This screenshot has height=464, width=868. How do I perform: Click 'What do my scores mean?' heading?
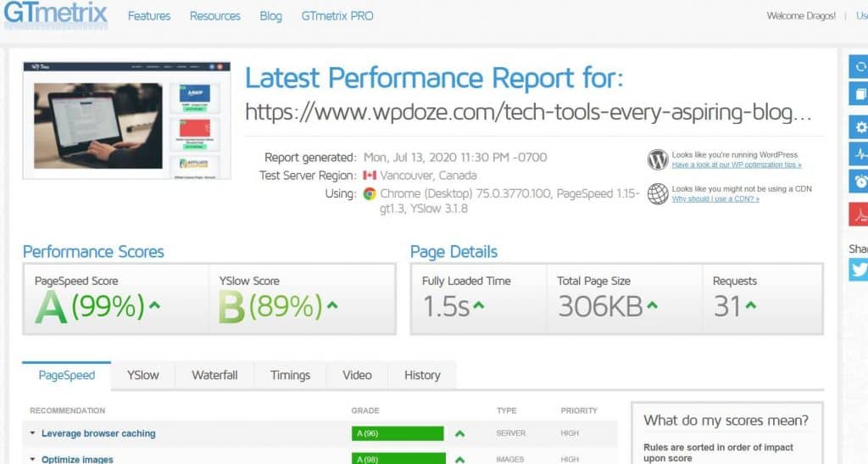(726, 421)
